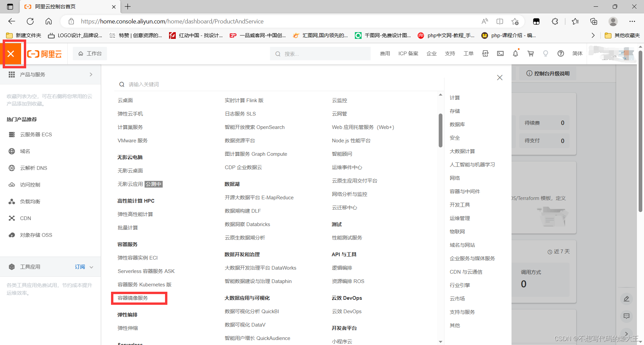Click the 订阅 link
The width and height of the screenshot is (644, 345).
(80, 267)
